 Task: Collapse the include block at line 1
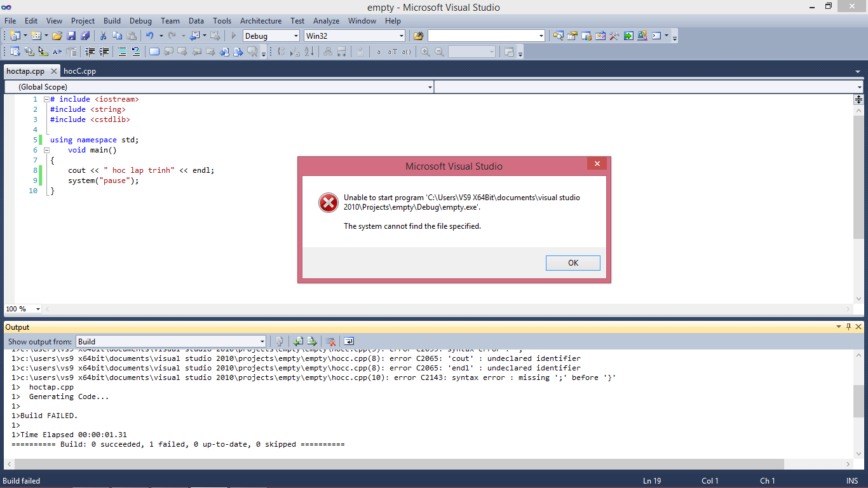coord(46,99)
